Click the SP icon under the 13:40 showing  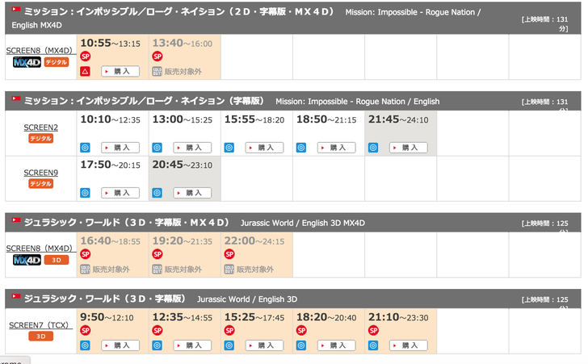(157, 56)
